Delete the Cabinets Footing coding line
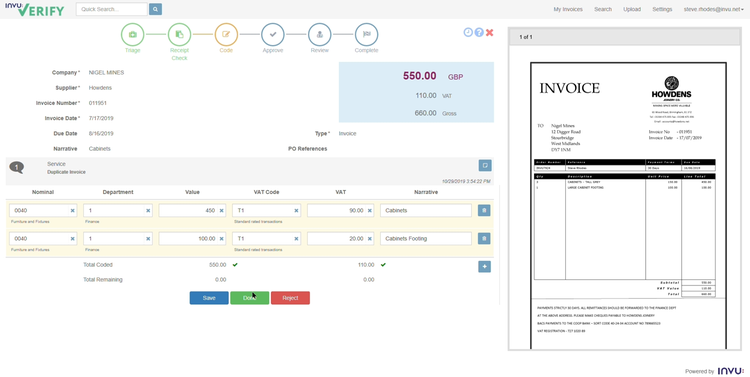The width and height of the screenshot is (750, 377). pos(484,239)
